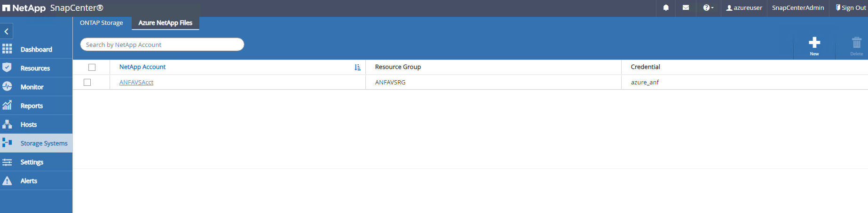Focus the Search by NetApp Account field
This screenshot has height=213, width=868.
tap(162, 45)
